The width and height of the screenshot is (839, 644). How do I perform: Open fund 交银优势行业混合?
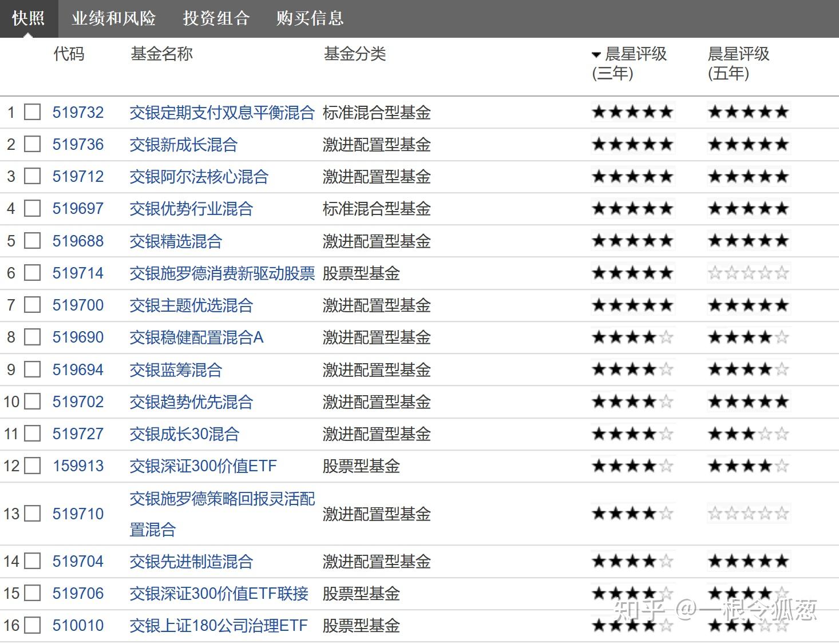[191, 209]
